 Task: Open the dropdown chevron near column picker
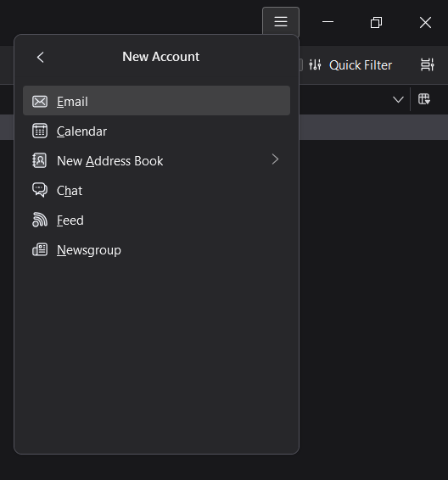(398, 99)
